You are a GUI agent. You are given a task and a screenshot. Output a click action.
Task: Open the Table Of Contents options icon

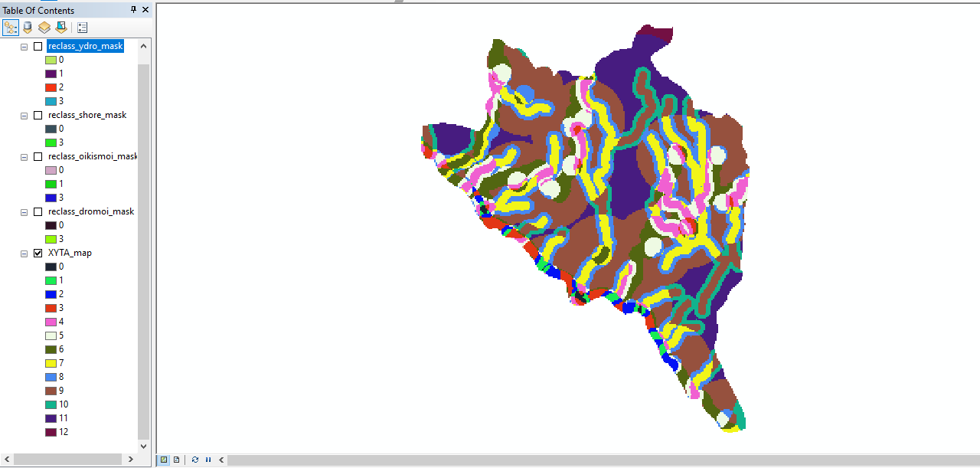82,28
